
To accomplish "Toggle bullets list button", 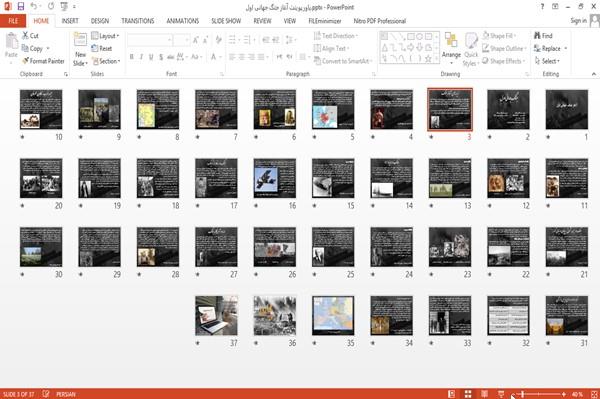I will point(232,40).
